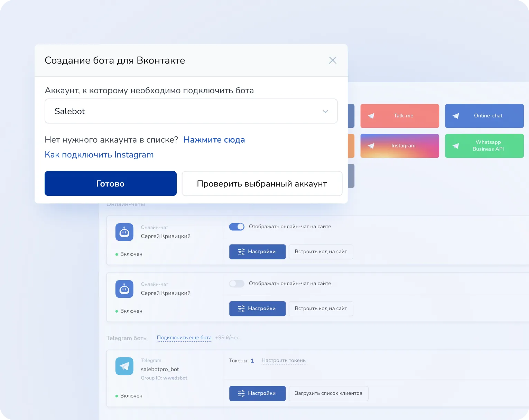
Task: Click Подключить еще бота link
Action: pyautogui.click(x=184, y=338)
